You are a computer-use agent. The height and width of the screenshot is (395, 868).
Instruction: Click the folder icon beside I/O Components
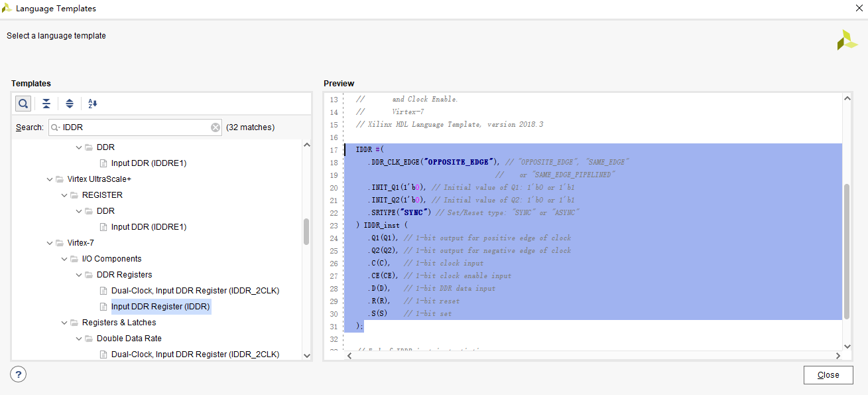pos(74,259)
